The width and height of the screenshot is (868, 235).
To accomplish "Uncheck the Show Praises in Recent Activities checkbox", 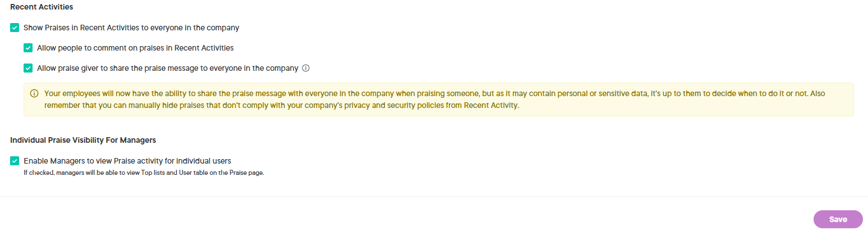I will click(15, 27).
